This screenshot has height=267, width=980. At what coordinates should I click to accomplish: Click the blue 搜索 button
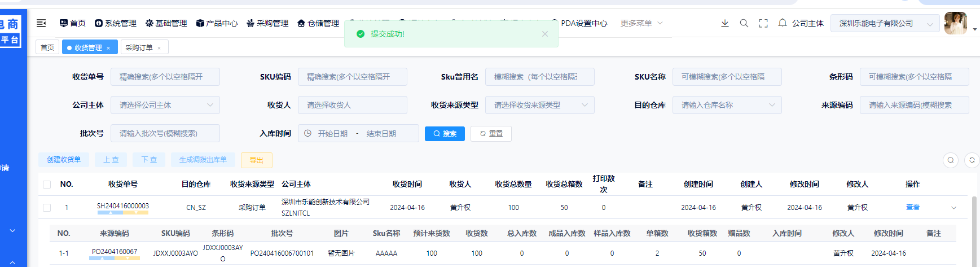coord(445,134)
